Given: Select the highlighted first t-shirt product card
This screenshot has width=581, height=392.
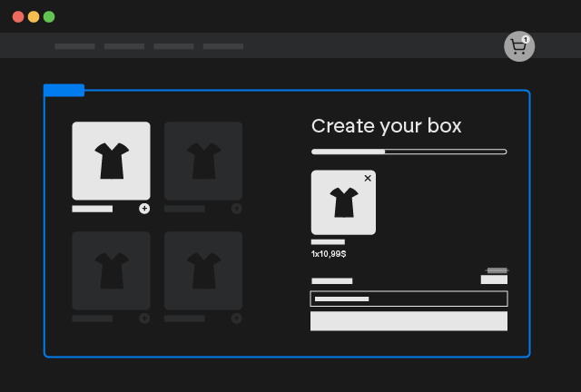Looking at the screenshot, I should tap(111, 161).
